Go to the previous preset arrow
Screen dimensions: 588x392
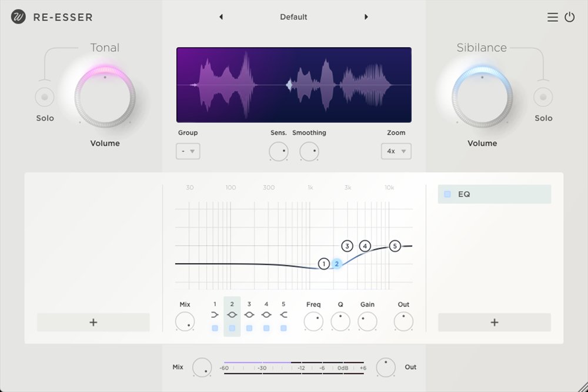click(x=221, y=17)
